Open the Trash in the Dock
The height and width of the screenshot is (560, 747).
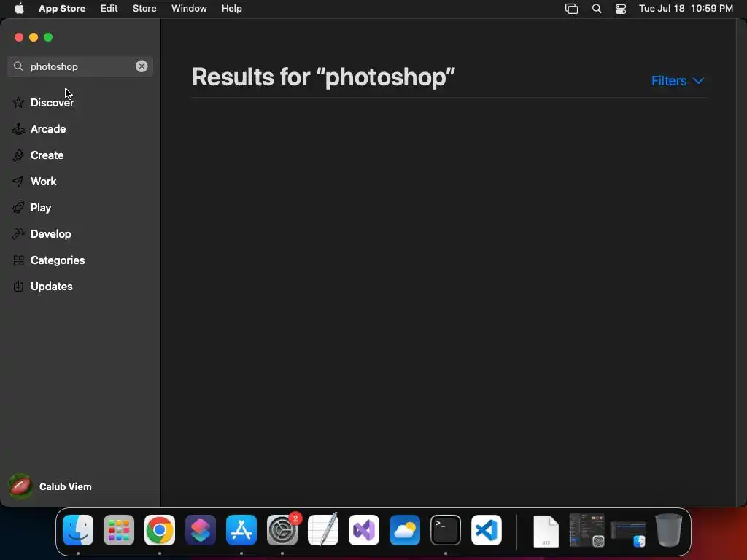coord(669,530)
